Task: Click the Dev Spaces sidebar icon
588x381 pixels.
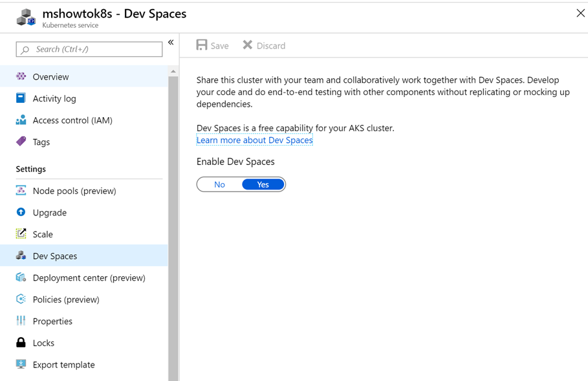Action: 21,256
